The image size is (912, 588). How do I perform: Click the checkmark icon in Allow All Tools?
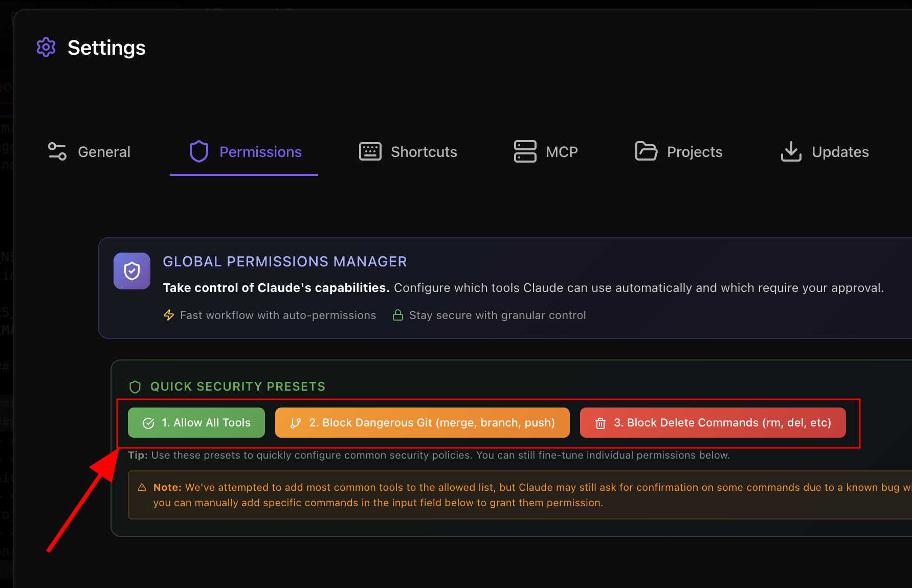point(148,423)
